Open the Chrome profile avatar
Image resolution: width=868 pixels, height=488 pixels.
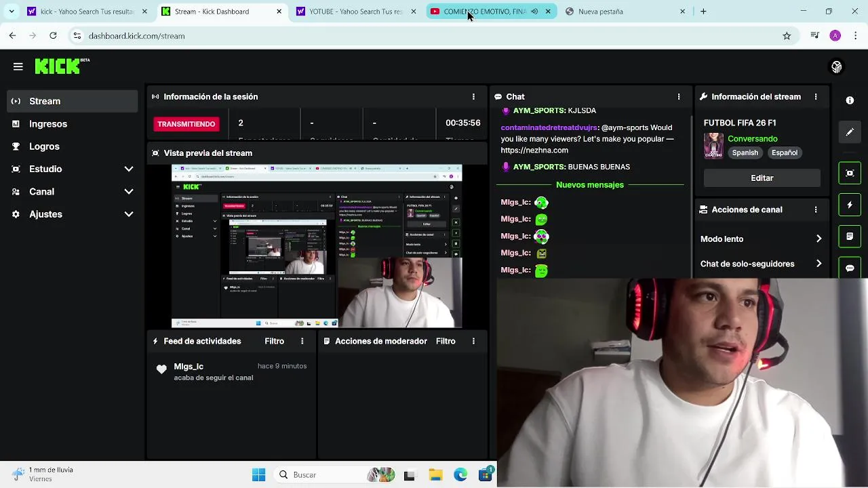(x=835, y=36)
